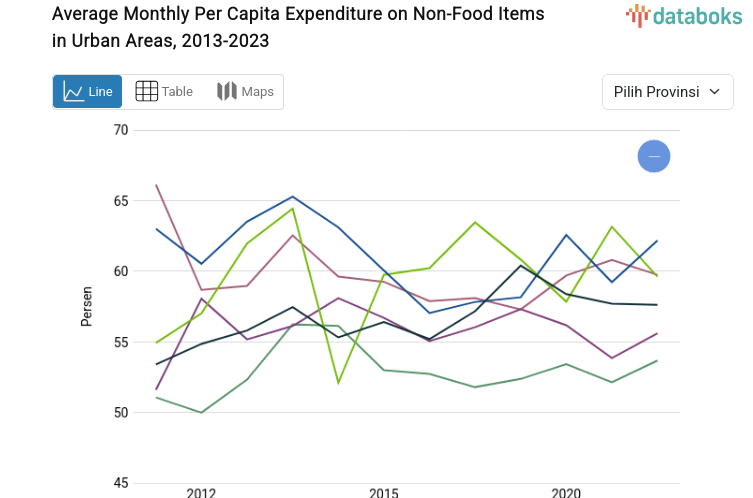Click the blue circular minus button

point(654,156)
